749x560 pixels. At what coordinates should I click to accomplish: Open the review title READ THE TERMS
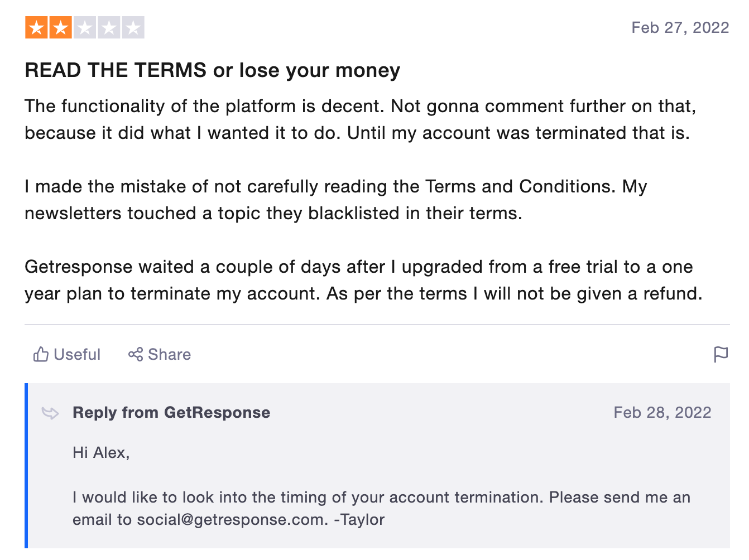coord(212,70)
